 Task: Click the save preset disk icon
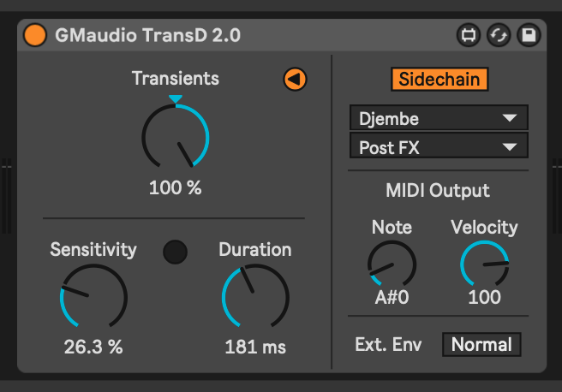[x=529, y=35]
